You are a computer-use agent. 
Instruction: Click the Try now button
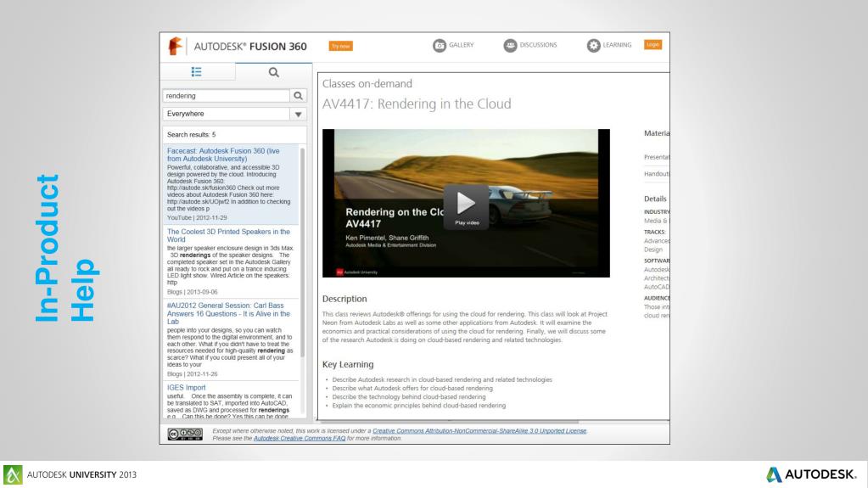[340, 46]
